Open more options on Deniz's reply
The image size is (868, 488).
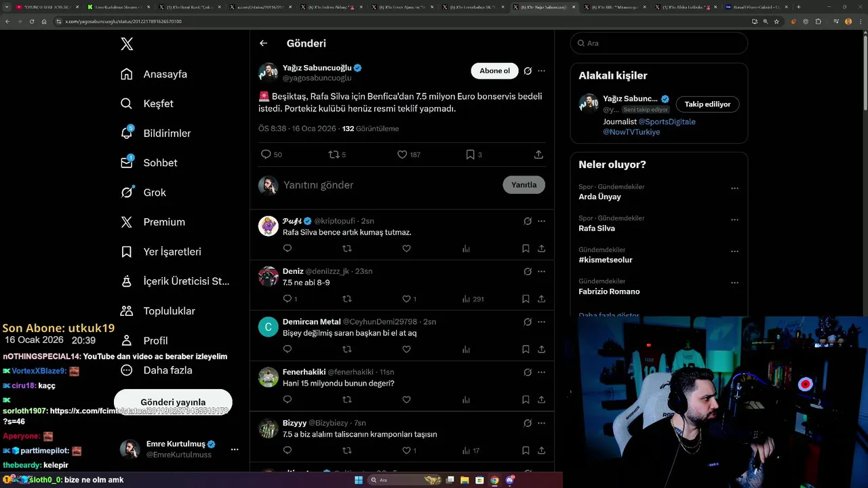541,271
